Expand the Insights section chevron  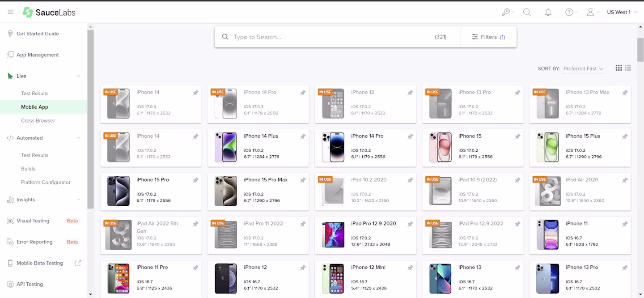(x=79, y=200)
